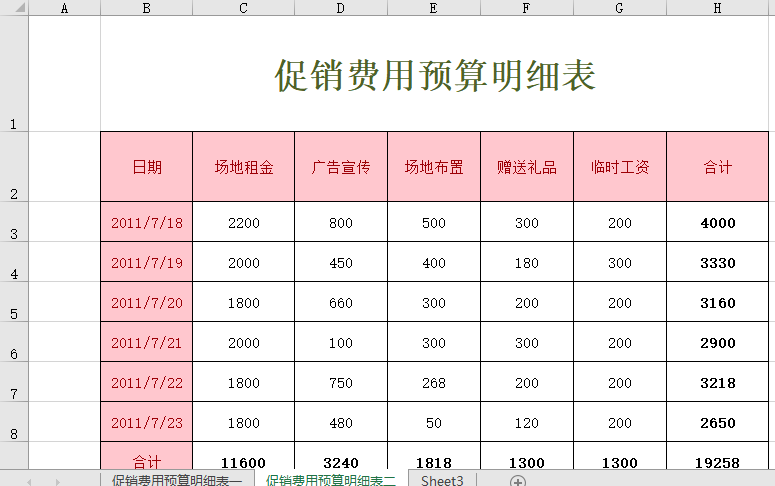775x486 pixels.
Task: Click the 日期 header cell
Action: click(147, 167)
